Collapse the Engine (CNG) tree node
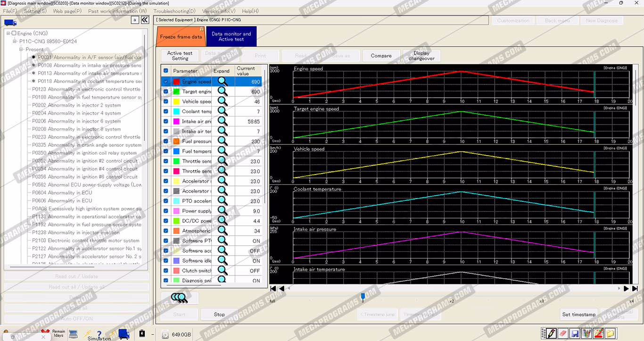This screenshot has width=644, height=341. (x=8, y=33)
